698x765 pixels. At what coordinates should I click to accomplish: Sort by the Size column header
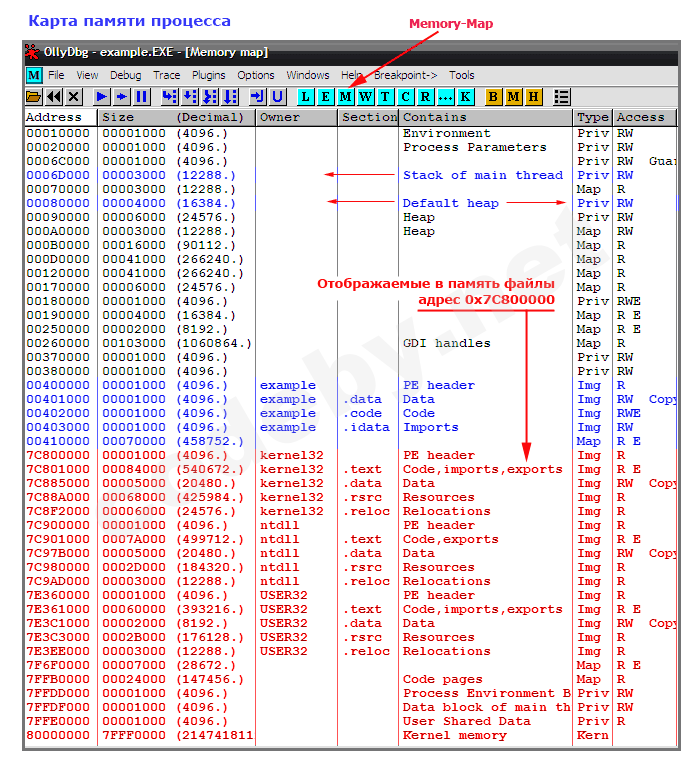(x=177, y=117)
